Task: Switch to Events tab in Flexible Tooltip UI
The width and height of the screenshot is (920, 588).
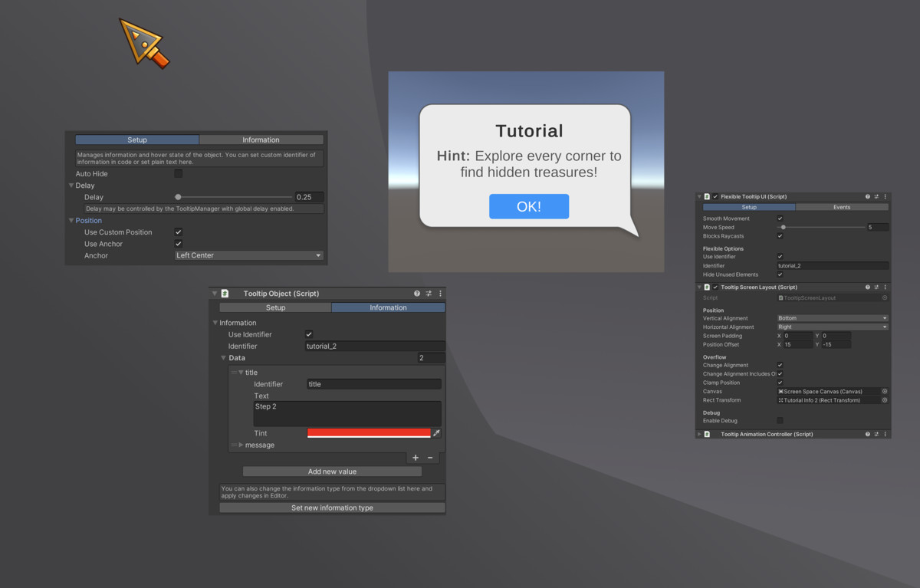Action: coord(841,207)
